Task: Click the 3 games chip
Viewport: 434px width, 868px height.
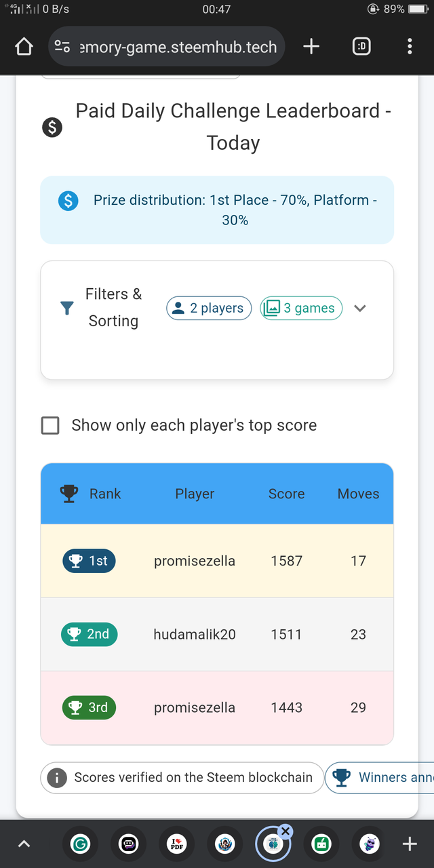Action: (x=301, y=309)
